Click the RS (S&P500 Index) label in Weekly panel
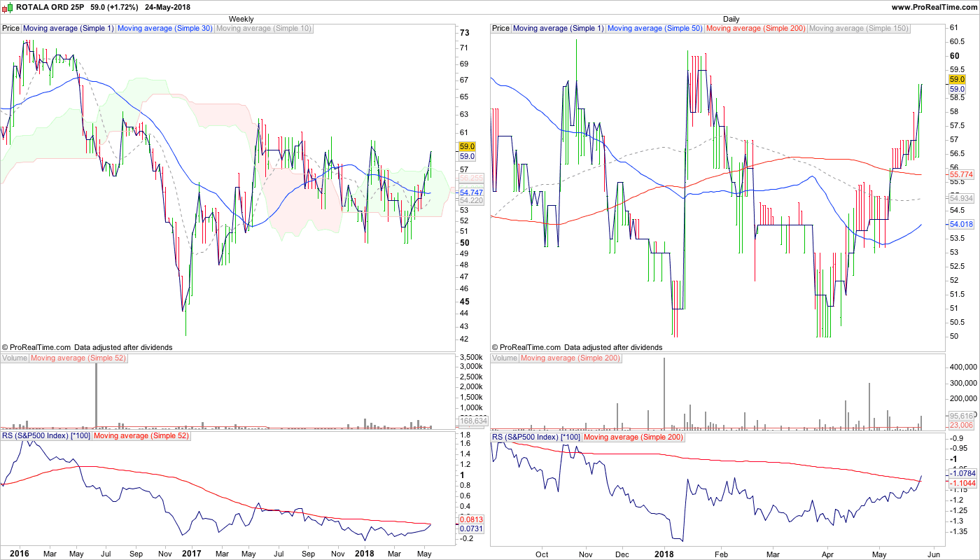 [46, 436]
